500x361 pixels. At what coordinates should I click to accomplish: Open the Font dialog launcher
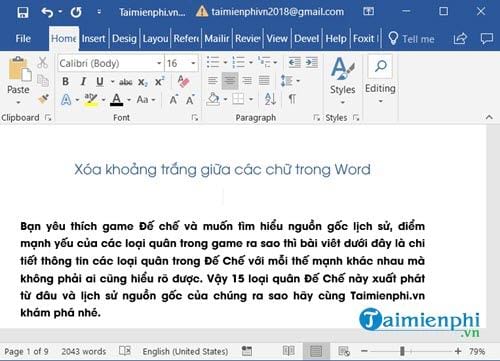click(195, 117)
